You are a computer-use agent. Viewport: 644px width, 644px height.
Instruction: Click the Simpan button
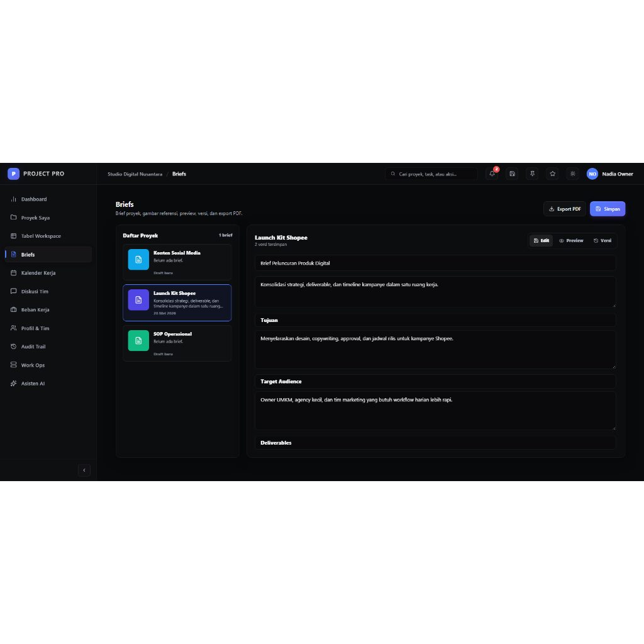[608, 209]
